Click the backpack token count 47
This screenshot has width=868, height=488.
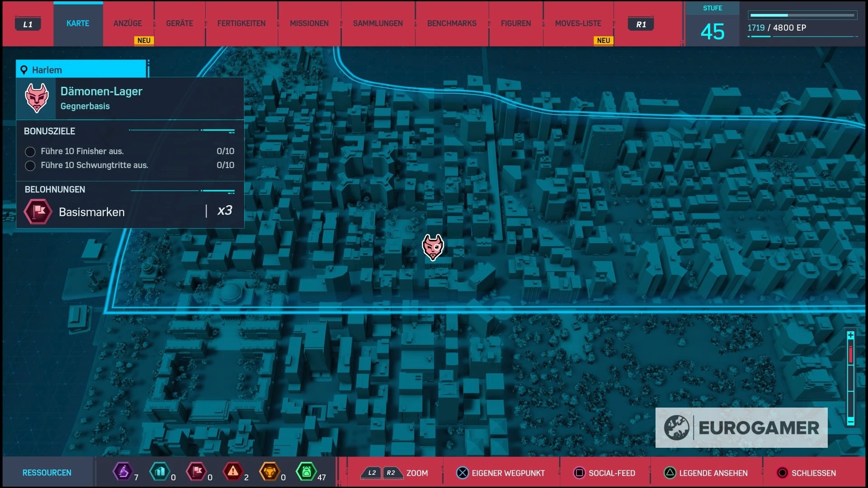(321, 477)
